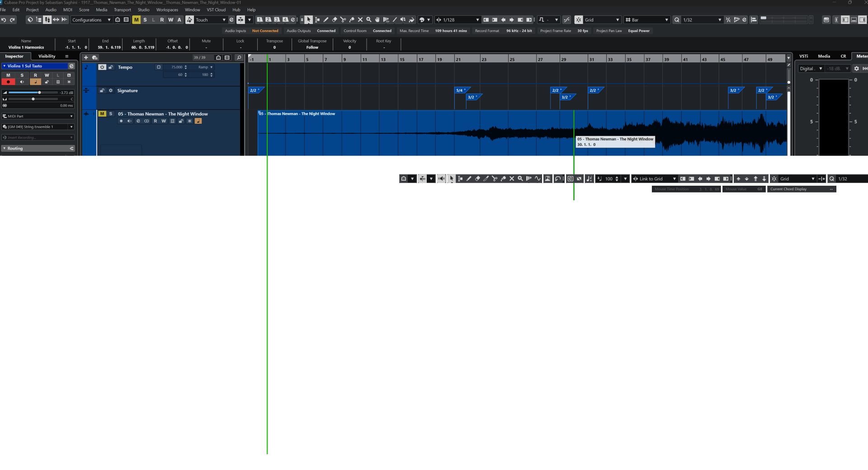Viewport: 868px width, 470px height.
Task: Switch to the VSTi tab
Action: pos(804,56)
